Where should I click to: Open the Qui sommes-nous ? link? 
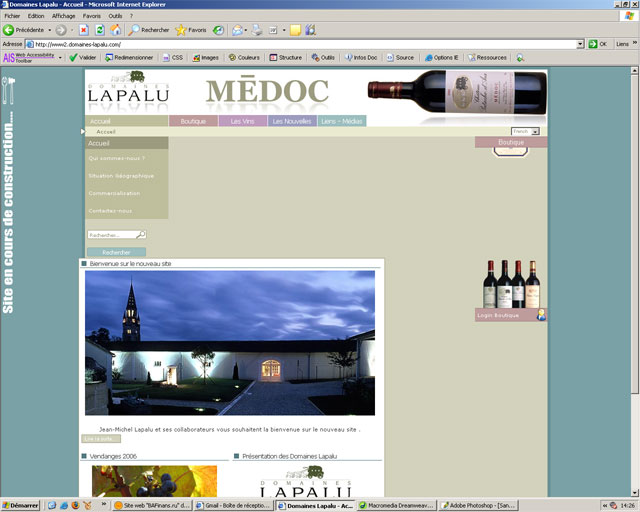[117, 158]
